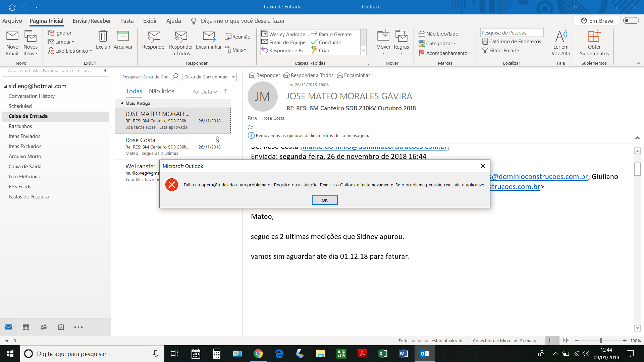Open the Acompanhamento flag dropdown

coord(445,53)
